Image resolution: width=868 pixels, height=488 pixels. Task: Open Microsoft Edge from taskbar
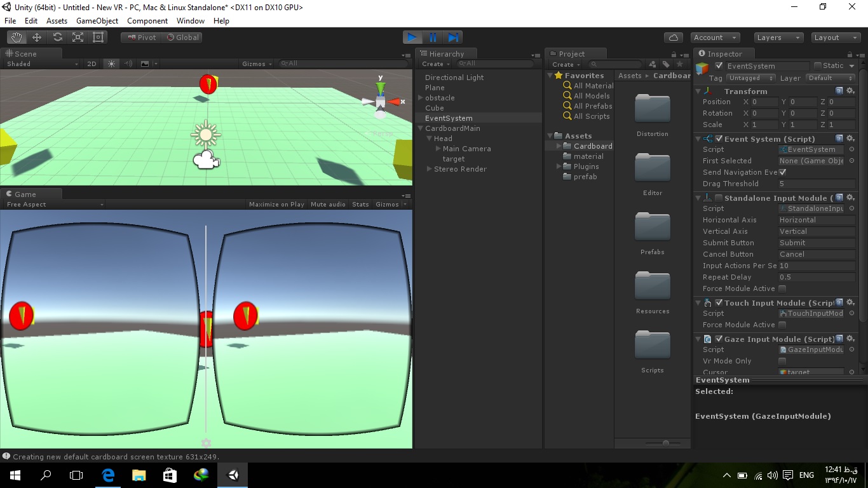click(107, 475)
